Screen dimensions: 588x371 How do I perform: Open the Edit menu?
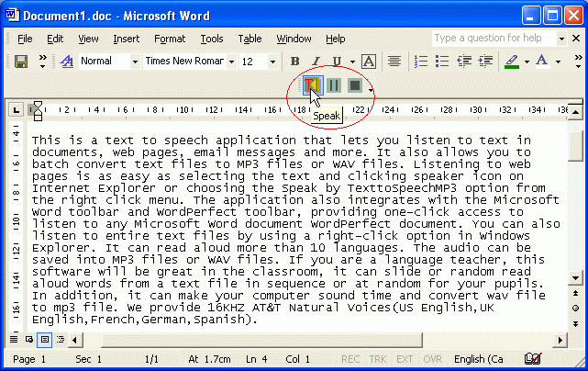click(x=55, y=39)
